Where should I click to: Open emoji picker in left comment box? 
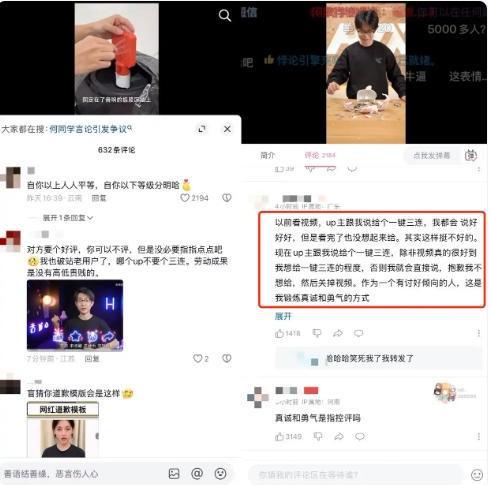[x=220, y=474]
